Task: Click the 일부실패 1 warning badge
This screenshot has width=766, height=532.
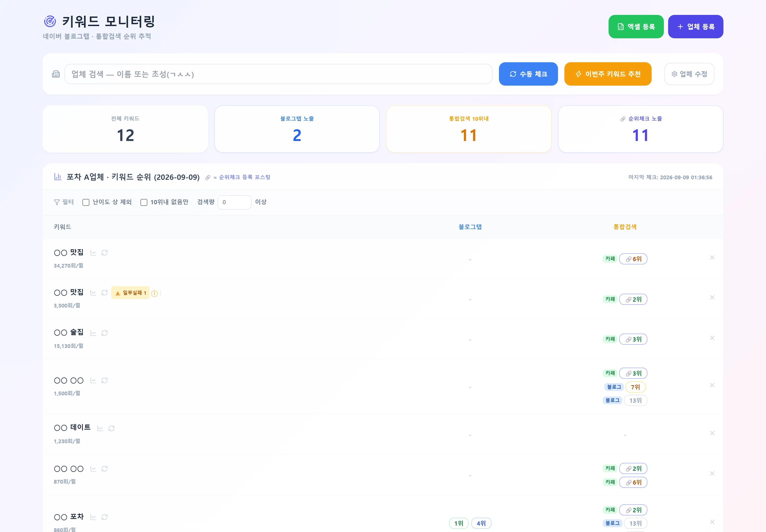Action: [130, 293]
